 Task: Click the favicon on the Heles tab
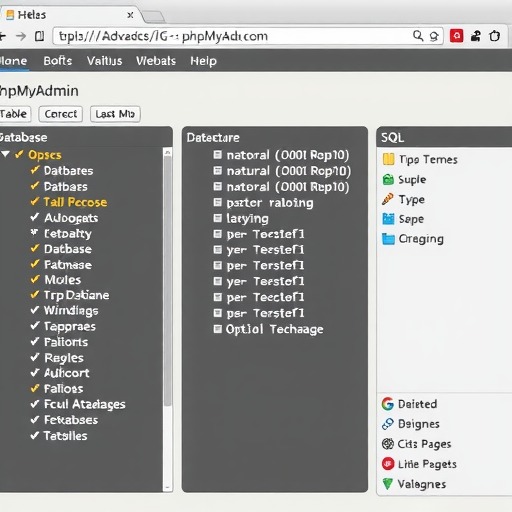coord(10,15)
